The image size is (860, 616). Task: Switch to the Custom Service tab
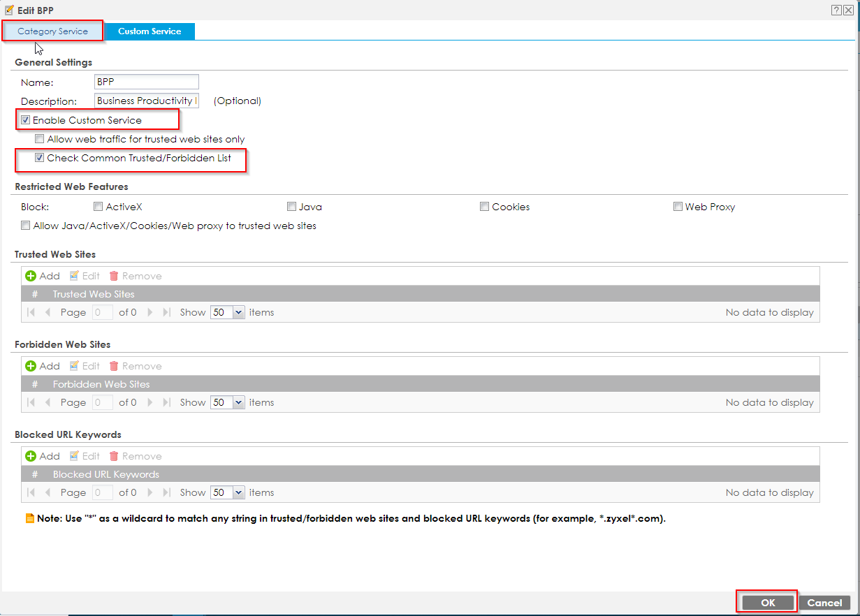pyautogui.click(x=150, y=31)
